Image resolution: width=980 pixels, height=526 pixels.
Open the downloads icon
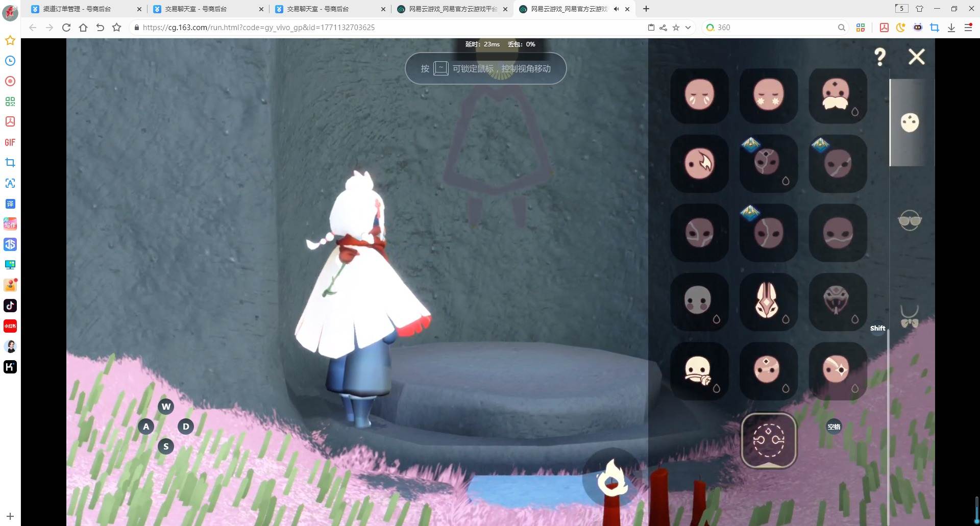[x=951, y=28]
